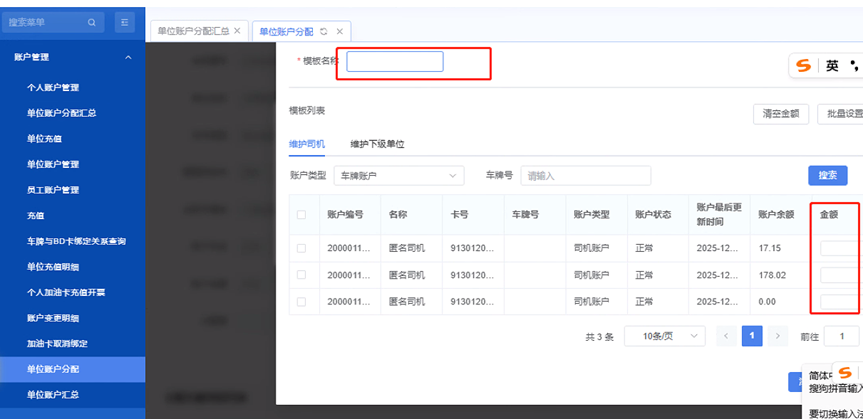Check the third row's checkbox

pyautogui.click(x=302, y=301)
